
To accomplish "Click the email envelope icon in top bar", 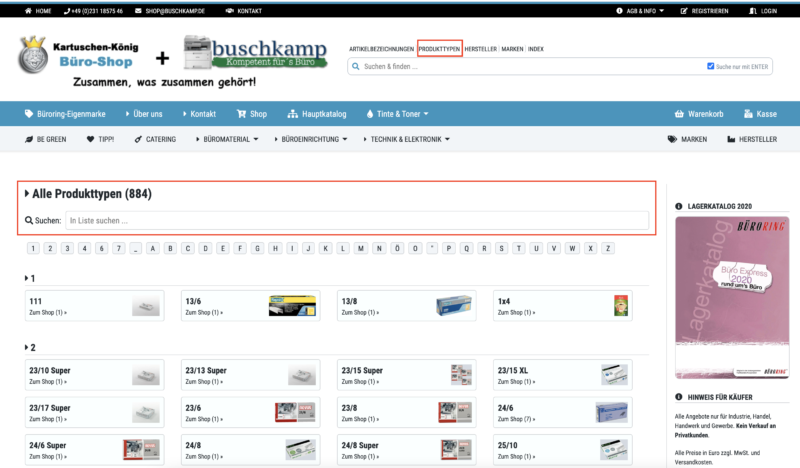I will (x=138, y=11).
